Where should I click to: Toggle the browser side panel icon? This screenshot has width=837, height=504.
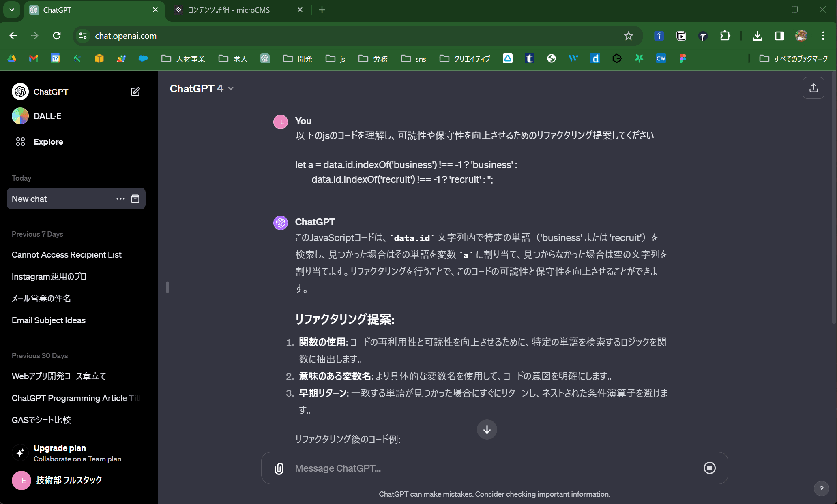[779, 36]
